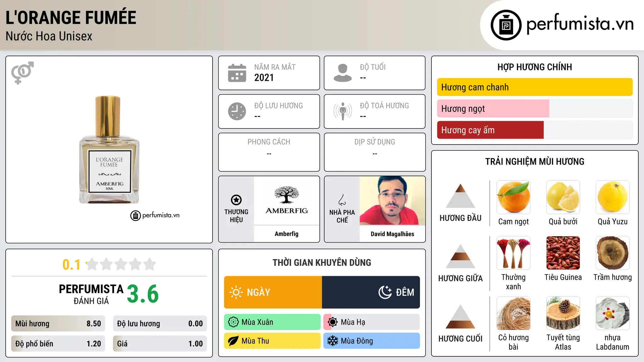The height and width of the screenshot is (362, 644).
Task: Click the unisex gender symbol icon
Action: point(22,73)
